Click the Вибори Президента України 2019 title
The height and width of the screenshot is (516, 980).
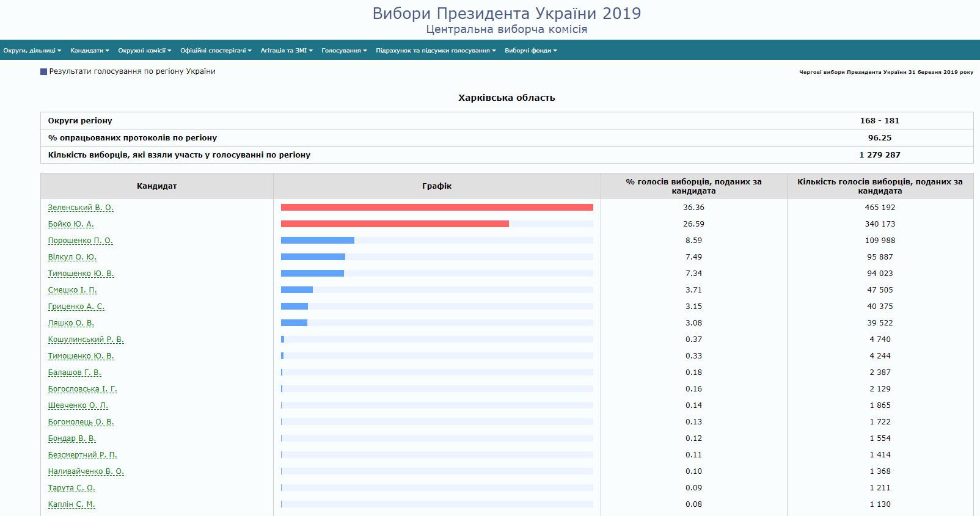click(x=506, y=13)
